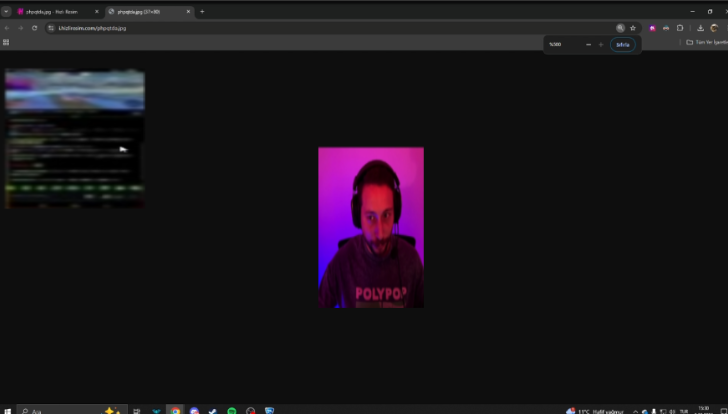728x414 pixels.
Task: Go forward to next page
Action: click(20, 28)
